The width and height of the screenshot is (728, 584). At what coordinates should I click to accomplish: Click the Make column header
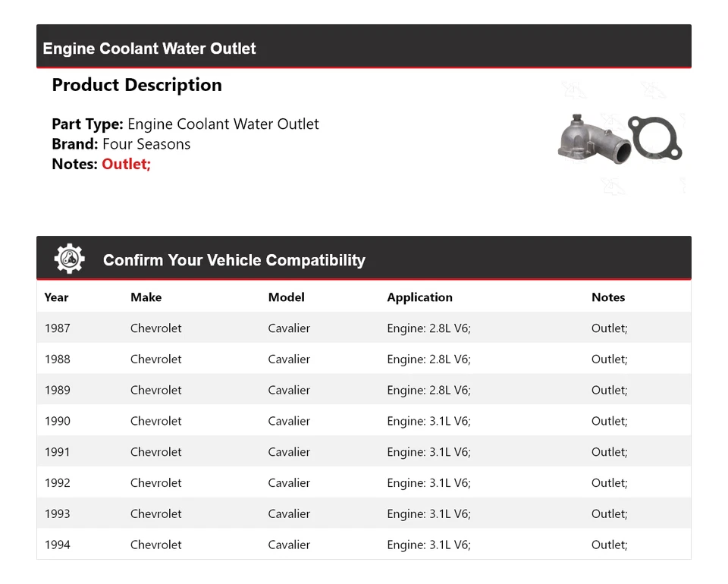[x=146, y=297]
